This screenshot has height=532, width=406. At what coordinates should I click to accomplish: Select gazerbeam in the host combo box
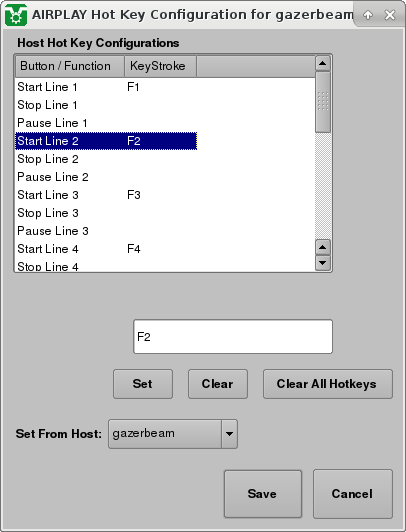[165, 434]
